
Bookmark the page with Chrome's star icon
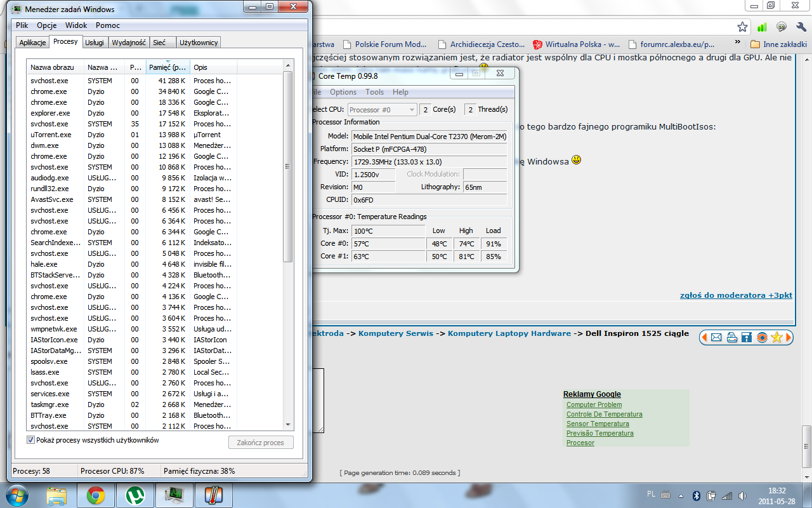[742, 27]
